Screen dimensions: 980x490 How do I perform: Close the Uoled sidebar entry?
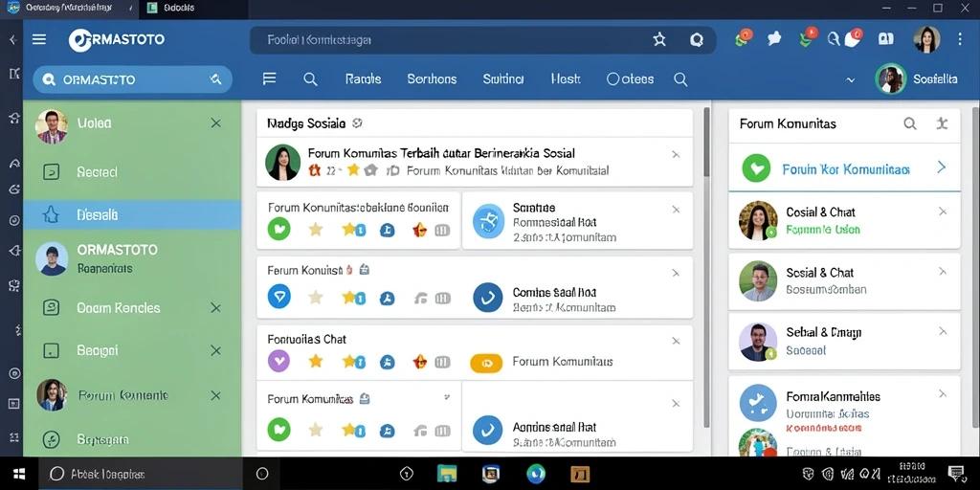[215, 123]
